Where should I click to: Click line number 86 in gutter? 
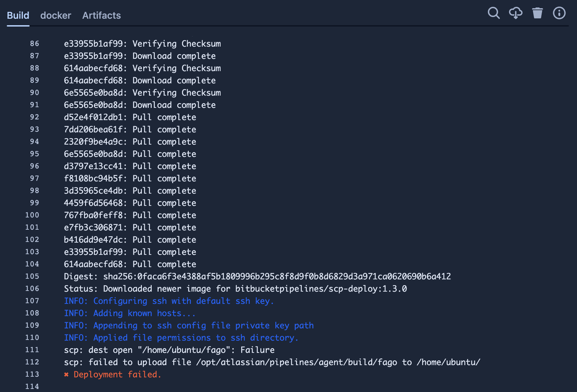pyautogui.click(x=35, y=44)
